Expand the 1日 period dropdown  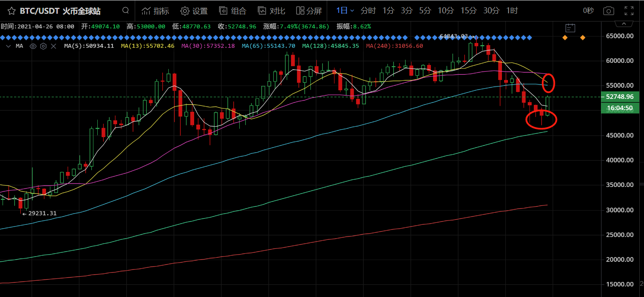[x=345, y=11]
